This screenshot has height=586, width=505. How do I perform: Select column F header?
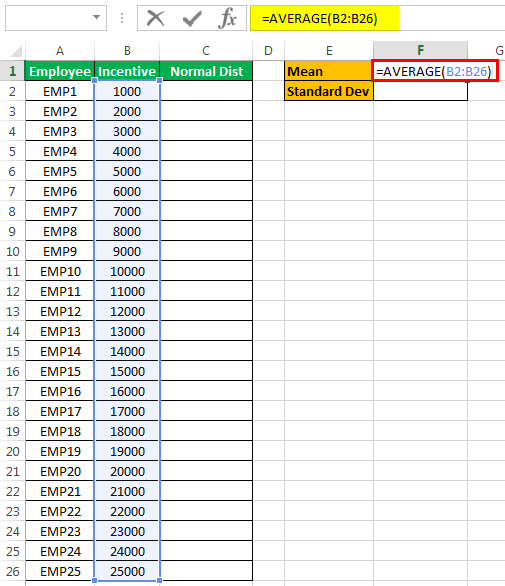click(x=420, y=50)
